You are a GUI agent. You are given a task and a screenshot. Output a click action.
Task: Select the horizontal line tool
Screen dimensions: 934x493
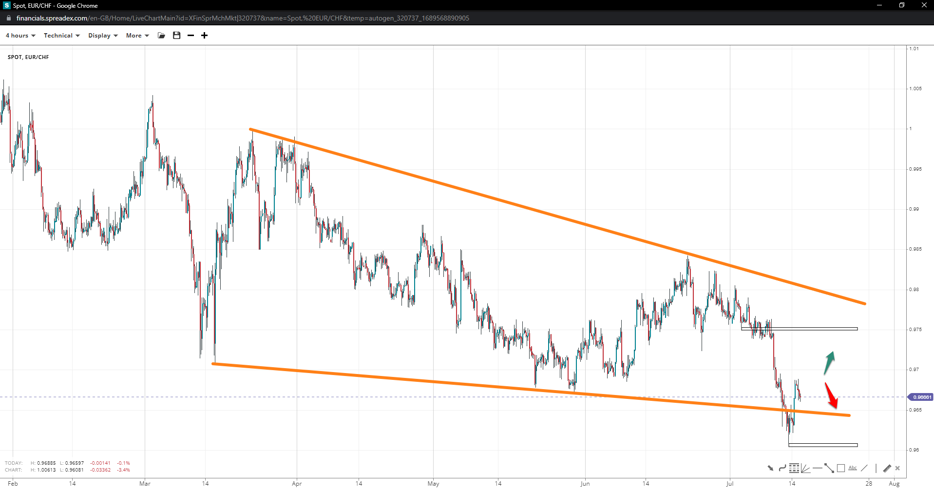point(817,468)
